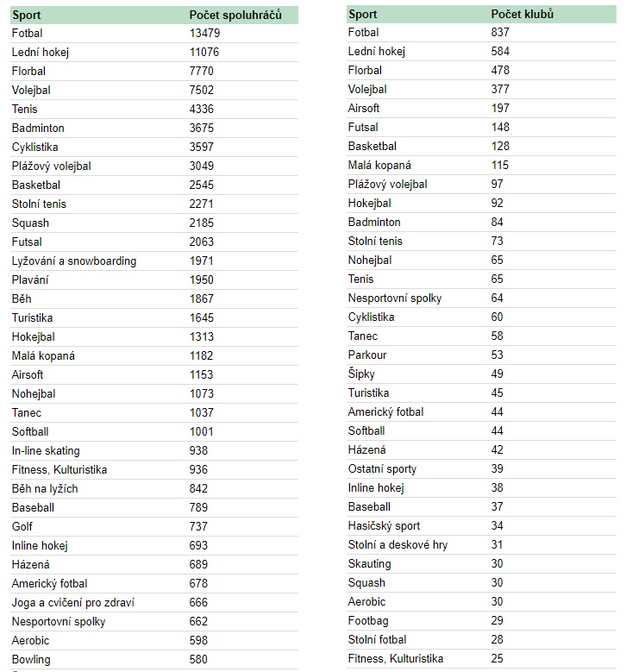This screenshot has height=672, width=626.
Task: Click the "Golf" row label
Action: coord(22,526)
